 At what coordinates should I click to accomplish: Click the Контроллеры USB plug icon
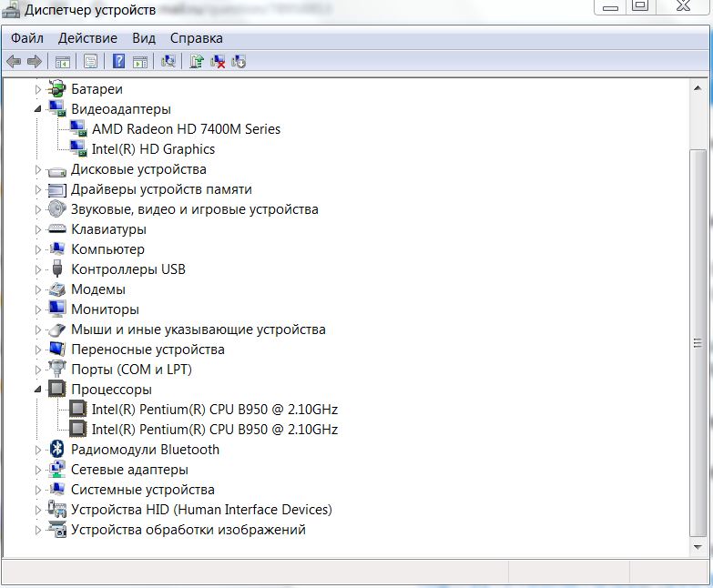(56, 269)
